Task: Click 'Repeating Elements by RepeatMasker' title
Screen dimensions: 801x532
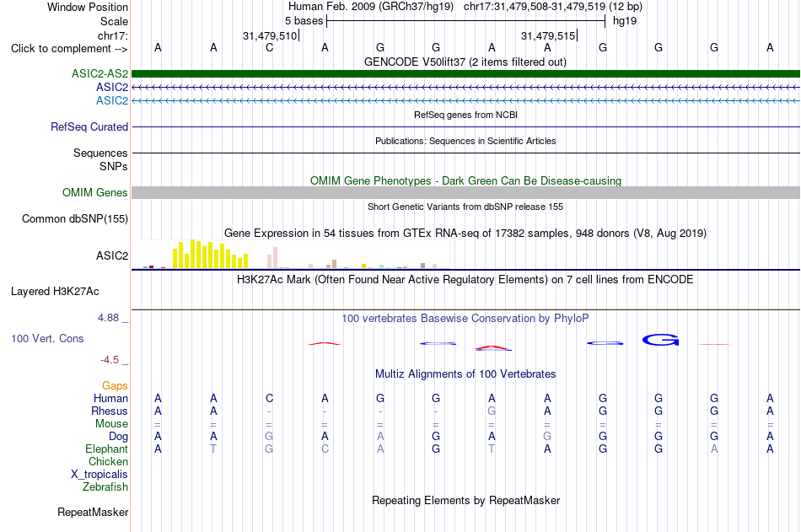Action: (x=465, y=500)
